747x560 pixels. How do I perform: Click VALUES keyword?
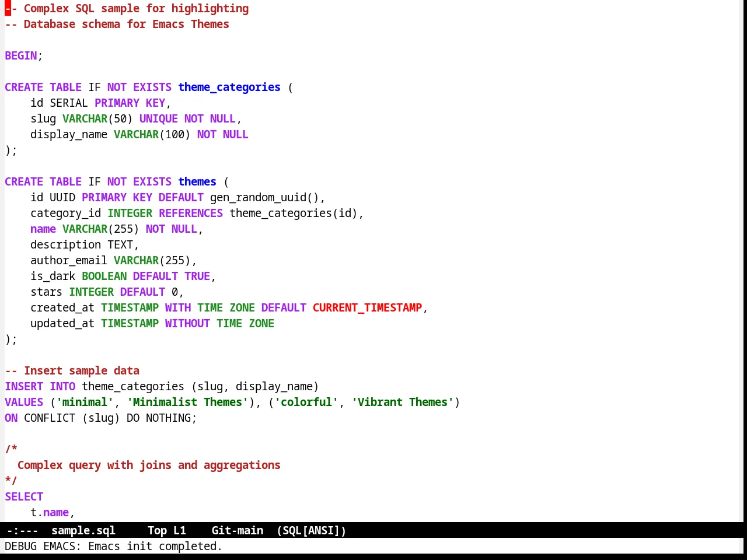point(24,402)
